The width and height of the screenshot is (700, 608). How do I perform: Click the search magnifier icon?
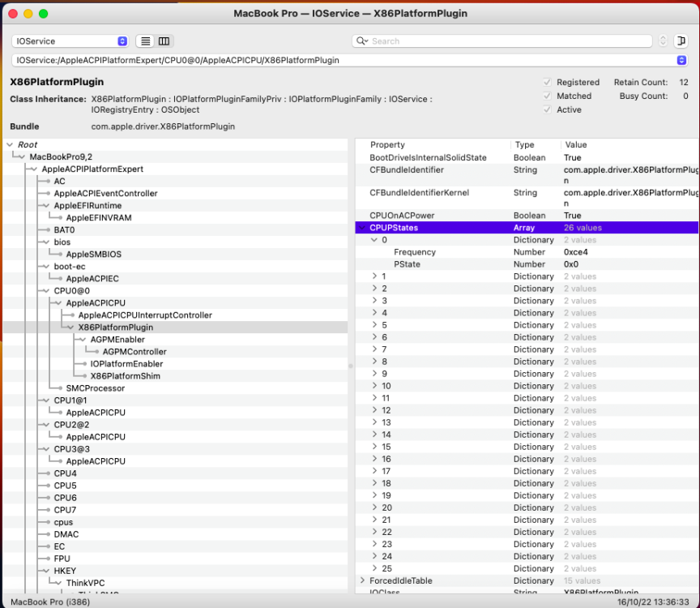tap(361, 41)
